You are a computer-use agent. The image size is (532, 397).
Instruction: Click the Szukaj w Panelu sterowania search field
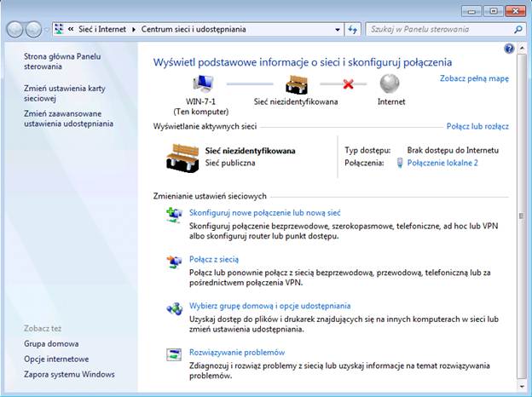point(430,29)
